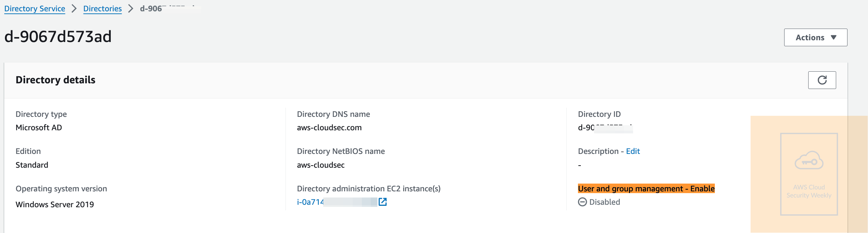Click the AWS Cloud Security Weekly watermark thumbnail
This screenshot has width=868, height=233.
tap(809, 174)
